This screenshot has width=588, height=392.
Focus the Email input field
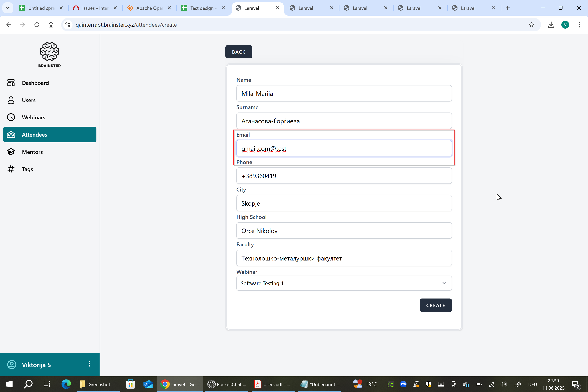click(344, 148)
